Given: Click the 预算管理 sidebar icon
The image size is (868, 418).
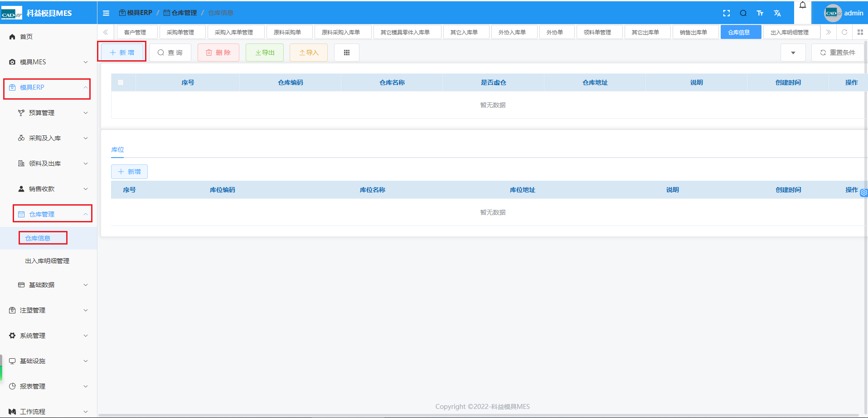Looking at the screenshot, I should tap(21, 113).
